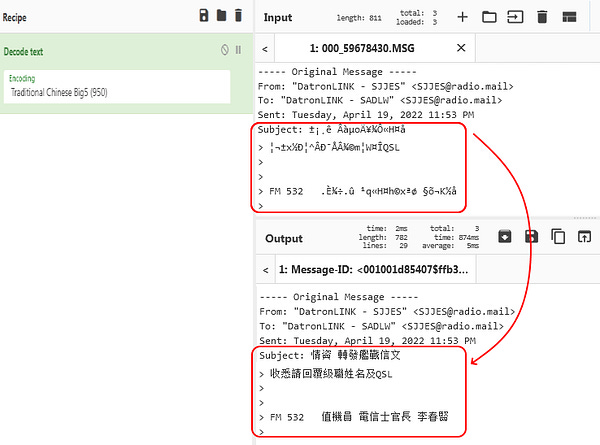
Task: Close the 000_59678430.MSG input tab
Action: pyautogui.click(x=461, y=48)
